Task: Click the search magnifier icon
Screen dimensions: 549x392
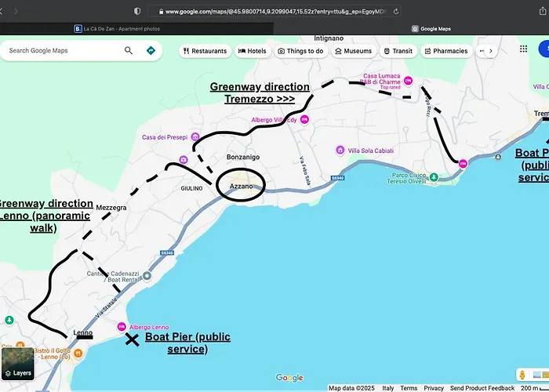Action: [129, 50]
